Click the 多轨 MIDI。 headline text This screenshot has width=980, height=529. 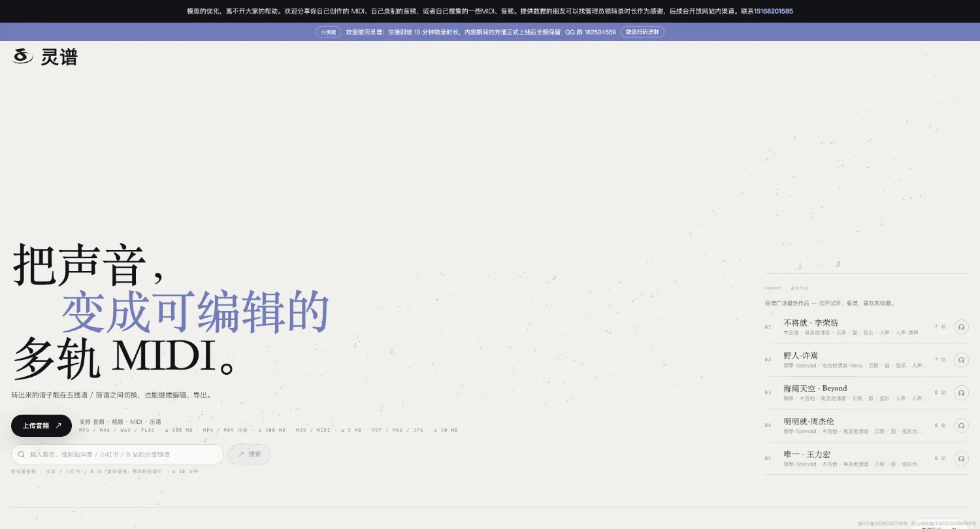(x=123, y=360)
